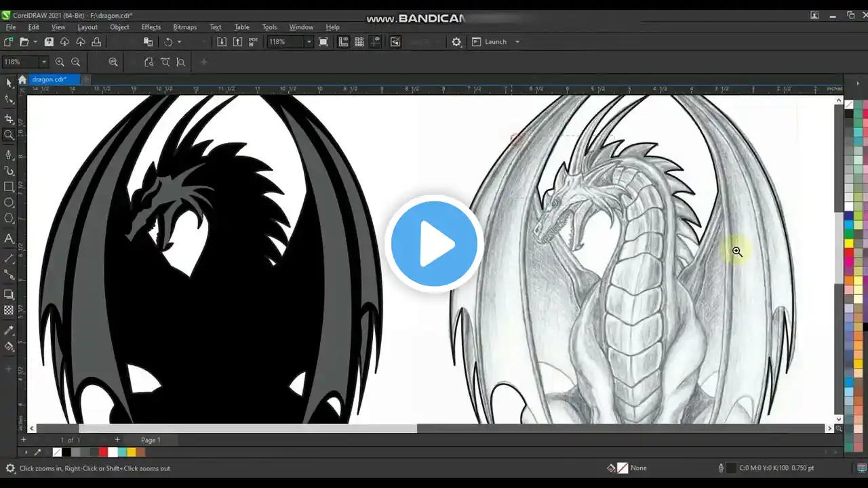Expand the Undo history arrow
Viewport: 868px width, 488px height.
point(179,42)
